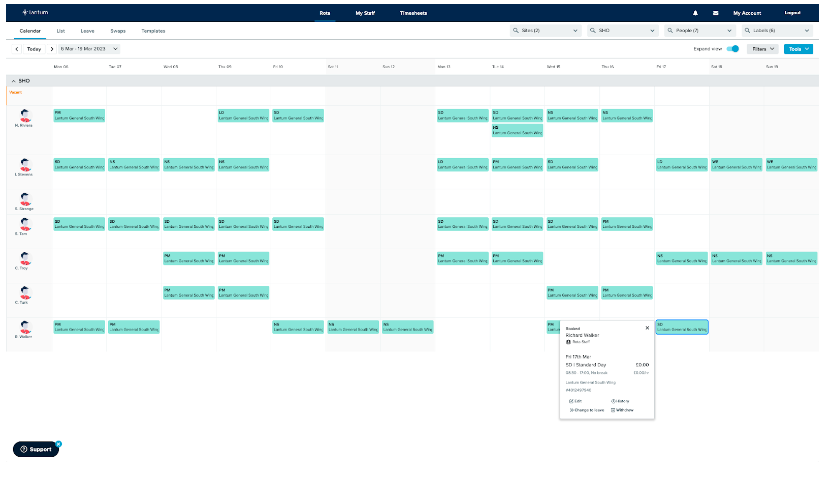Click C. Troy's avatar
824x477 pixels.
(25, 258)
